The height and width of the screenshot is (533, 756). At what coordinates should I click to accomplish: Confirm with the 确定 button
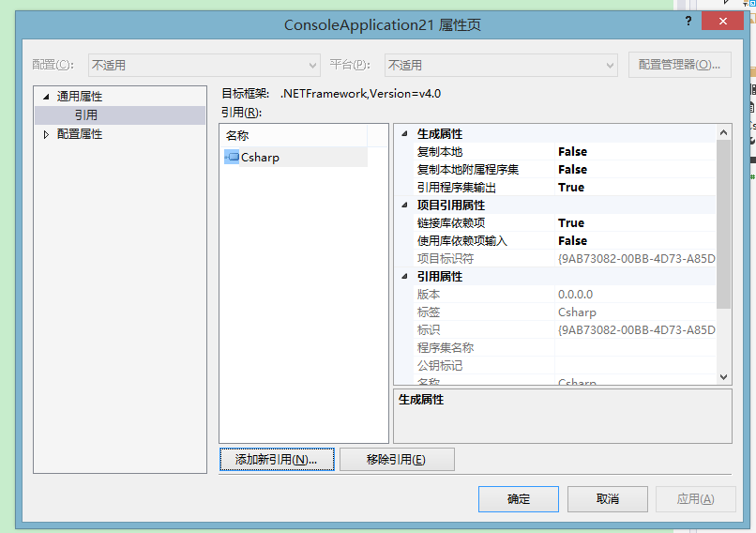[x=519, y=499]
